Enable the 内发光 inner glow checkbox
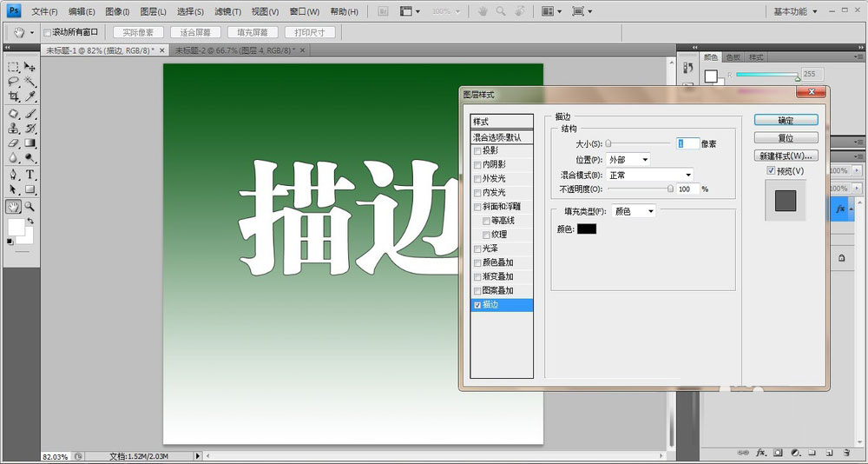 point(477,193)
